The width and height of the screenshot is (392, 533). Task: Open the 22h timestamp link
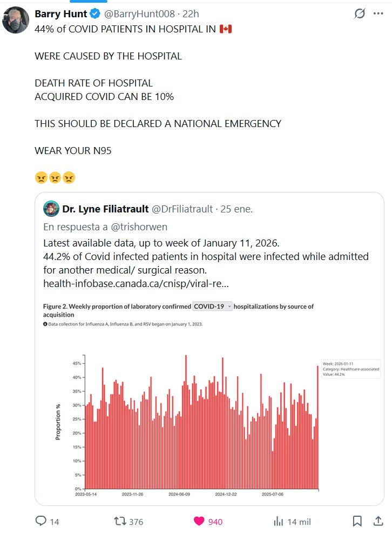coord(175,14)
